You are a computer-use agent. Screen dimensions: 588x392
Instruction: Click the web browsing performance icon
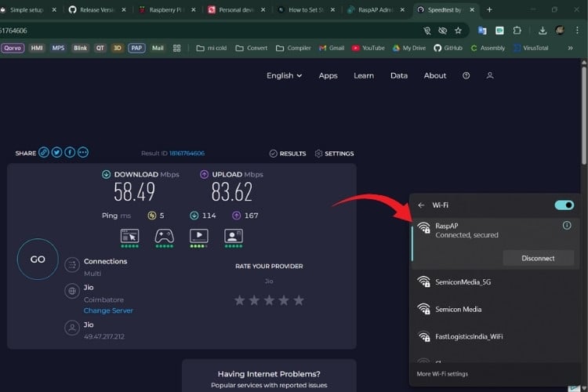(x=129, y=235)
